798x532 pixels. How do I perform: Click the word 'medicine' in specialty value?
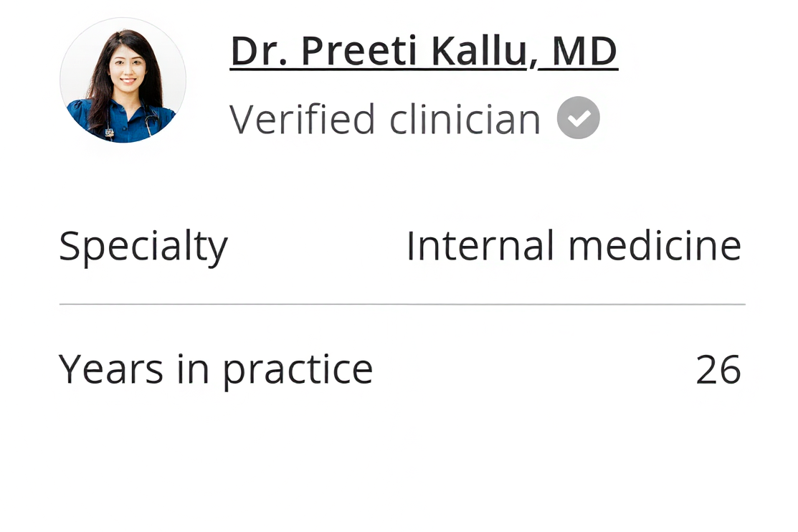tap(655, 246)
